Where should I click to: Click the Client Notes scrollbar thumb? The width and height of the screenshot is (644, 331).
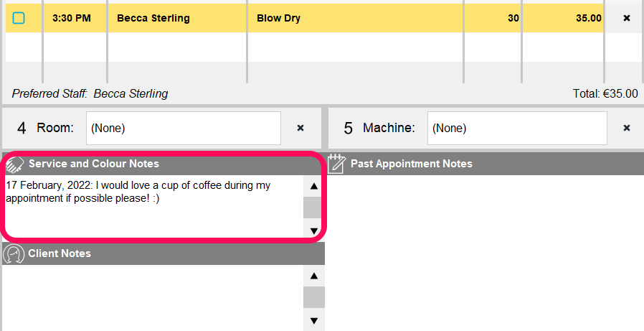[314, 297]
